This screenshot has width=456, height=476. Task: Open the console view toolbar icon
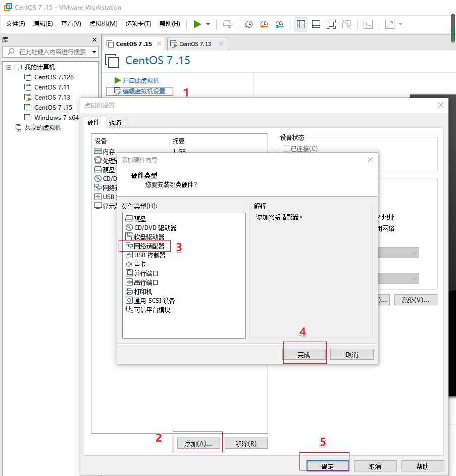point(368,24)
